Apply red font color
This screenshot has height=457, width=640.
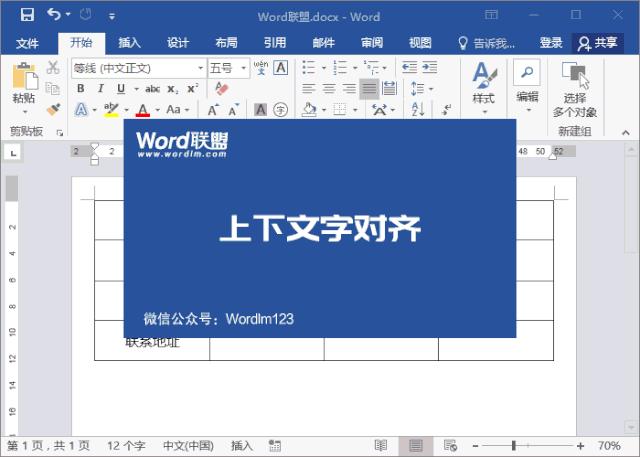142,110
